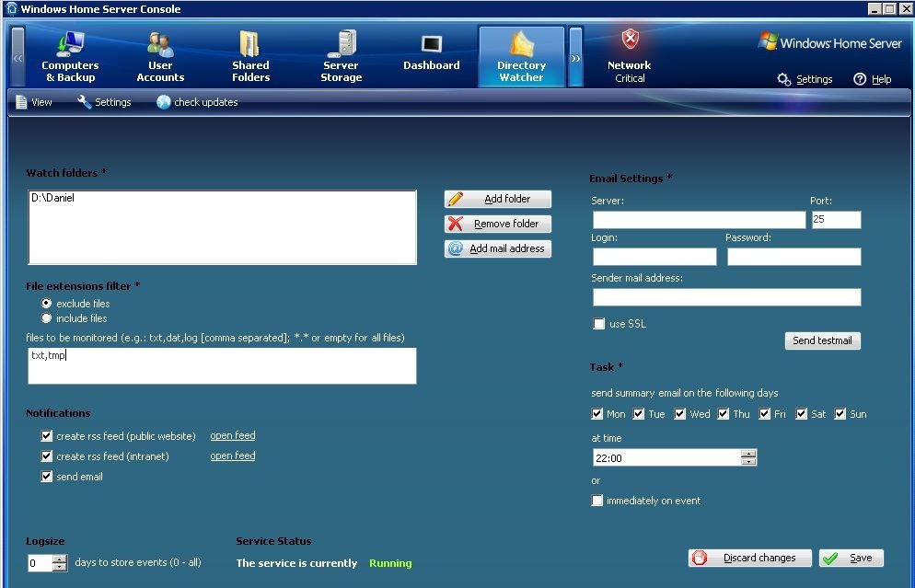Click the Discard changes button

(x=750, y=559)
